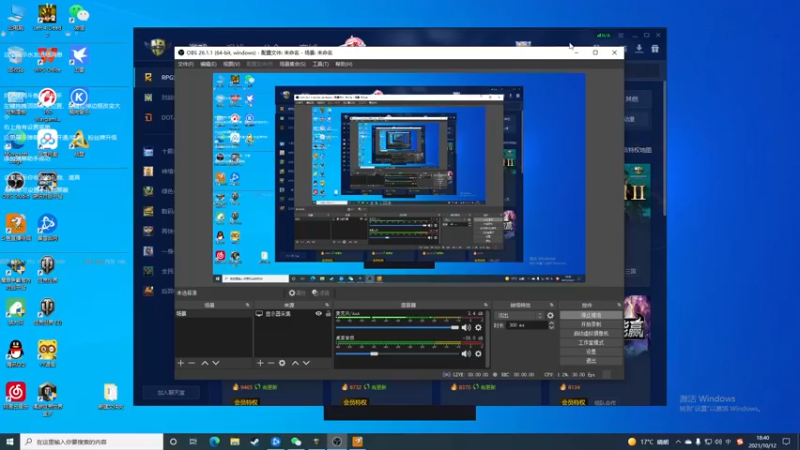Viewport: 800px width, 450px height.
Task: Mute the Mic/Aux audio speaker icon
Action: pos(466,328)
